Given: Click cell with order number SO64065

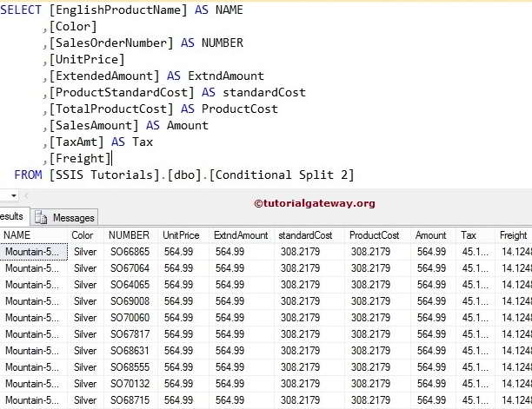Looking at the screenshot, I should [130, 285].
